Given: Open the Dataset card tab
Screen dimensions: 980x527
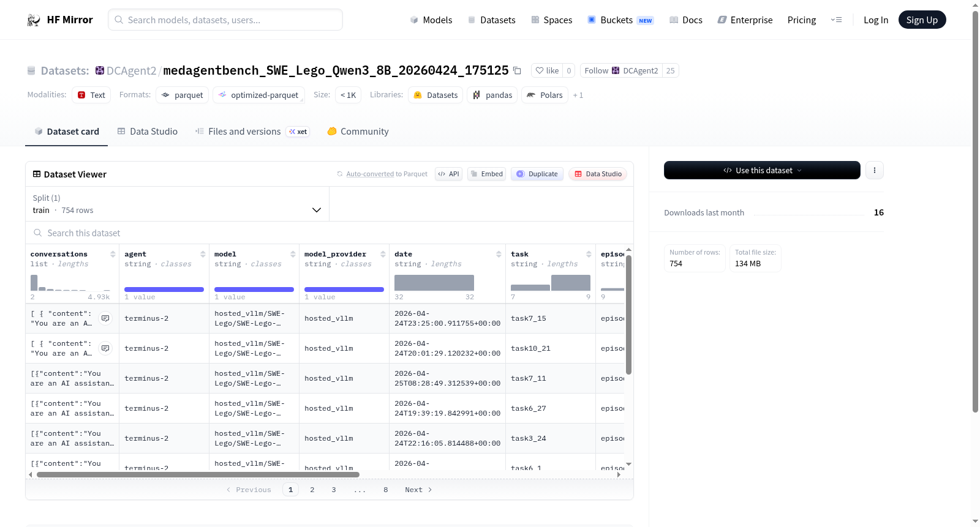Looking at the screenshot, I should [67, 131].
